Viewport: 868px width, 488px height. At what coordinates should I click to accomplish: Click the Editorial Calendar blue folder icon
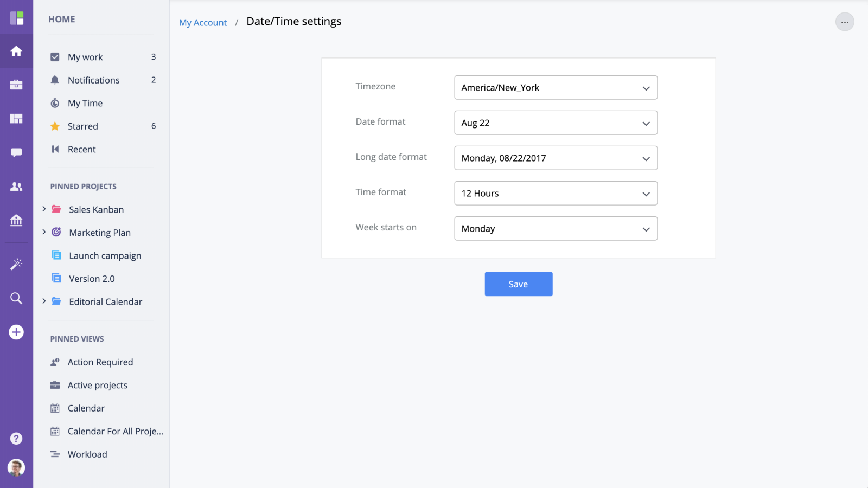point(56,301)
